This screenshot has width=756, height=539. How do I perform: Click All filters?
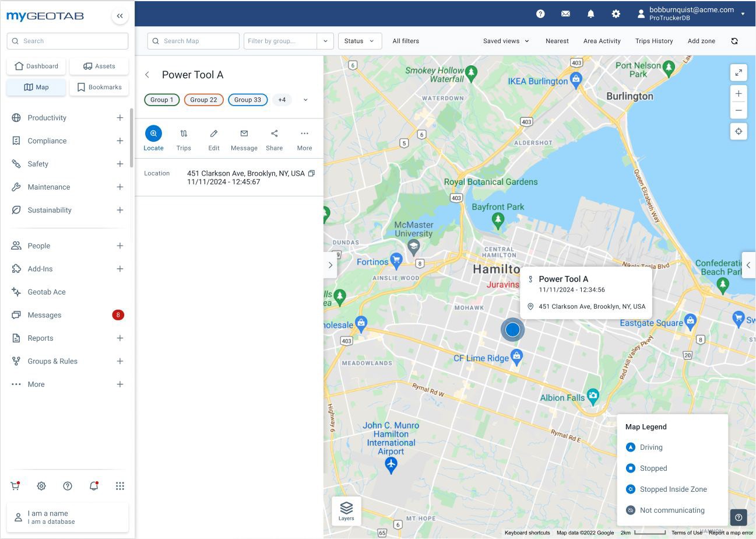click(406, 41)
